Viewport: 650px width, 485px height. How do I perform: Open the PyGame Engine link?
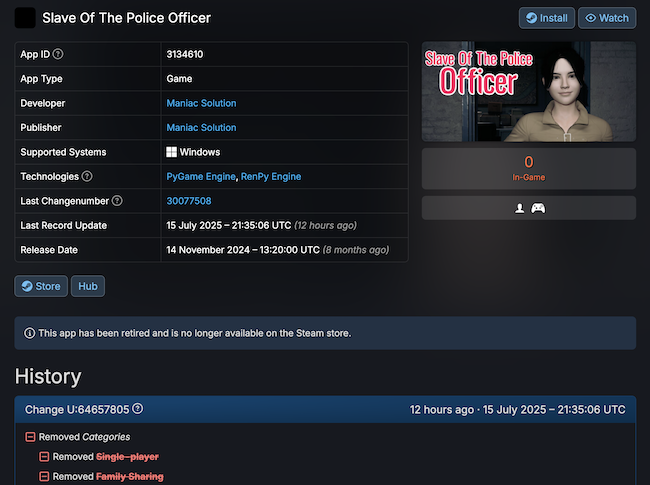(x=200, y=177)
